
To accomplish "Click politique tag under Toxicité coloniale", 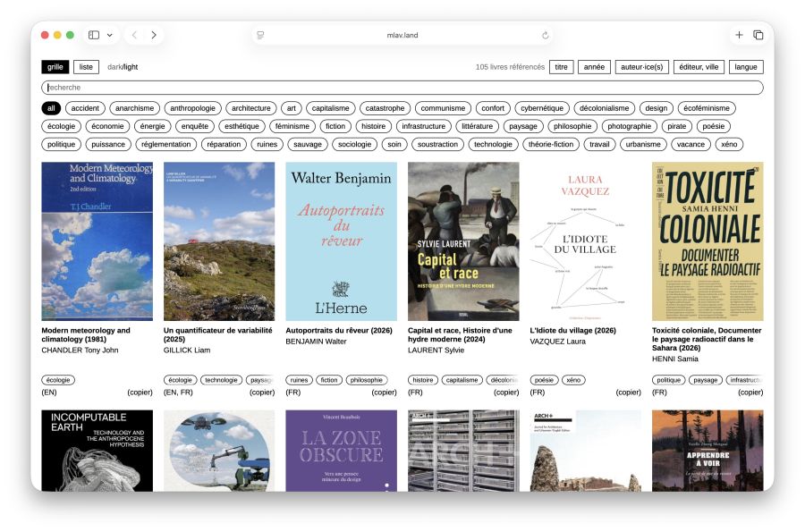I will 668,380.
